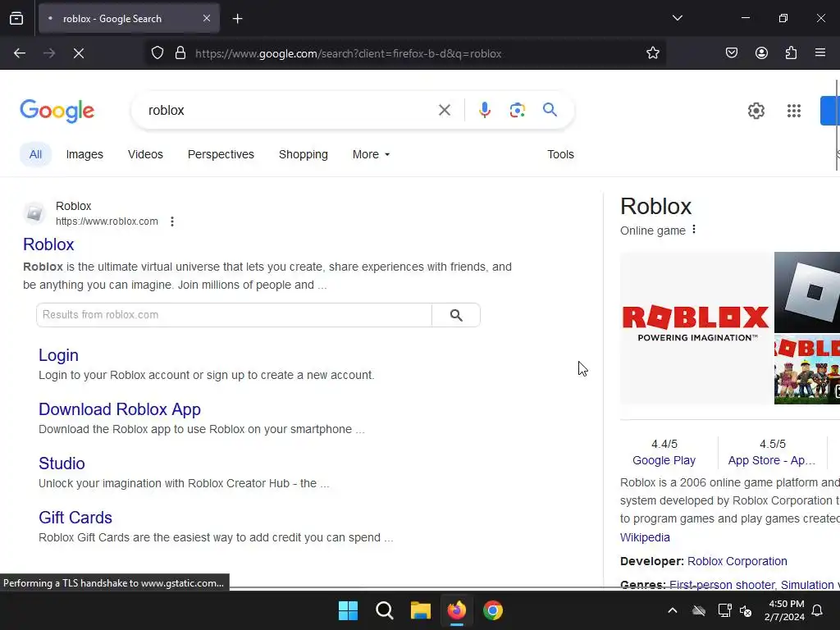Click the page vertical scrollbar
This screenshot has height=630, width=840.
click(x=836, y=126)
